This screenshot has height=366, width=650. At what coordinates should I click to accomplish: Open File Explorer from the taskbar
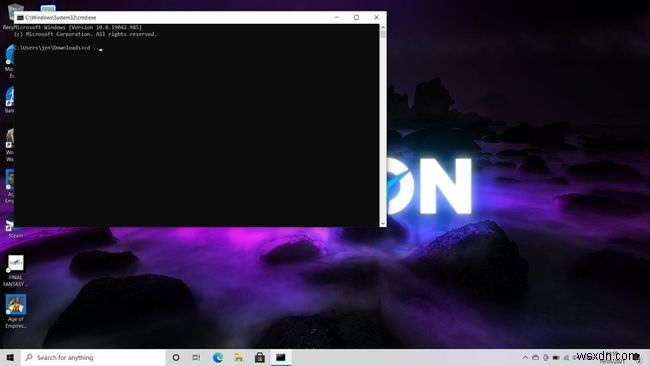239,357
